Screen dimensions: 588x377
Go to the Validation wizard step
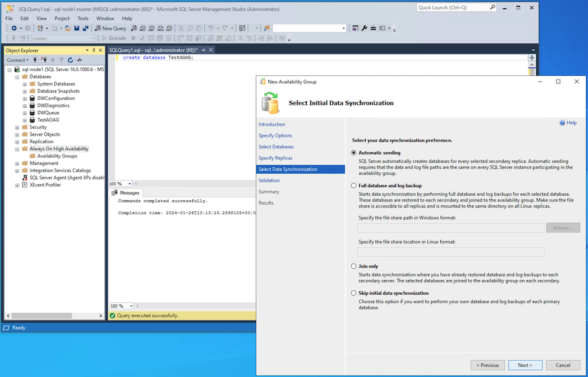269,181
